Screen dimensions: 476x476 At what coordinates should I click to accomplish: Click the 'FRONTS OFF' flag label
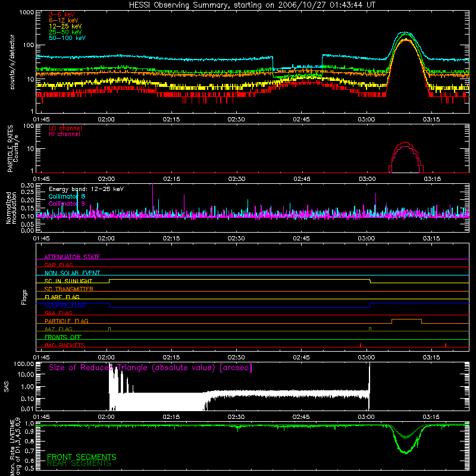point(63,337)
